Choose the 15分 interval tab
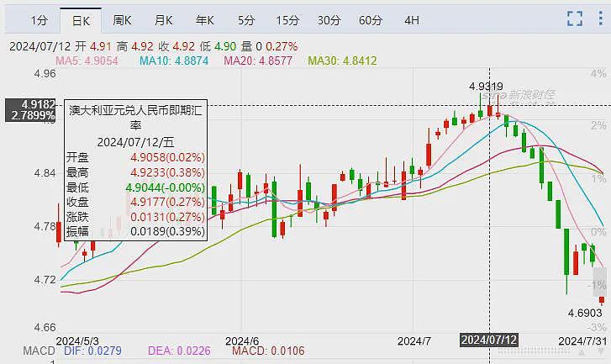 tap(287, 19)
